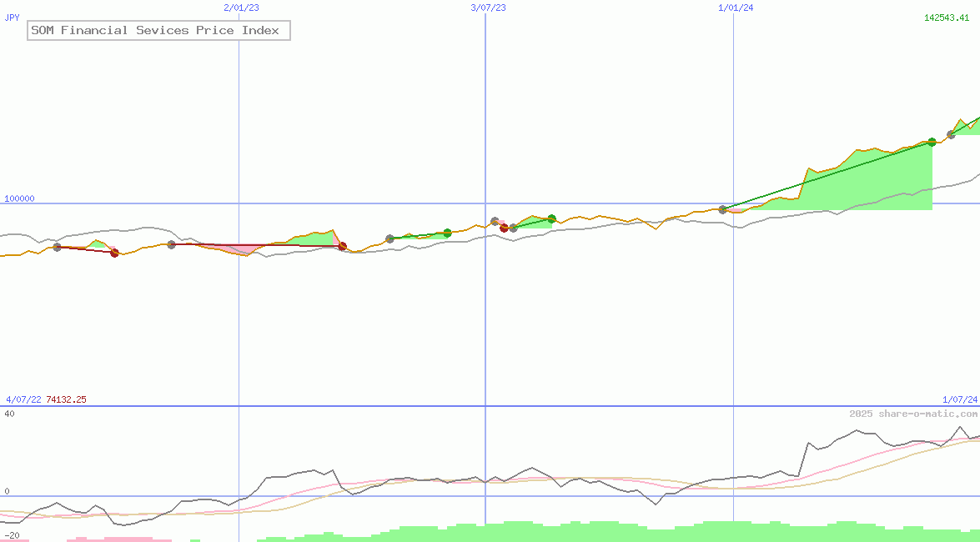Click the last grey marker after the big green trade
This screenshot has height=542, width=980.
[952, 134]
